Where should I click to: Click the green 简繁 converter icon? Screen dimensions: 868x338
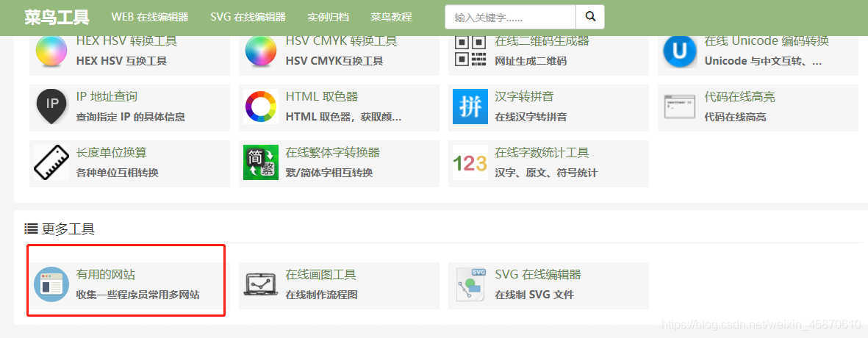coord(261,162)
